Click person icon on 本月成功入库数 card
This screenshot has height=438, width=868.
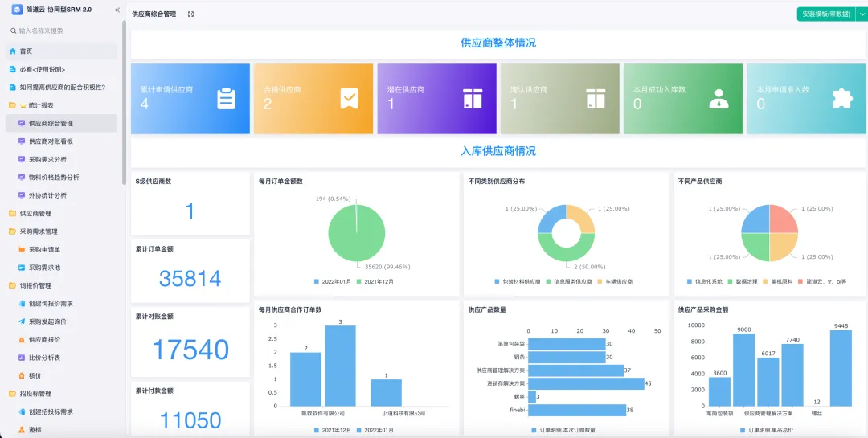click(719, 99)
